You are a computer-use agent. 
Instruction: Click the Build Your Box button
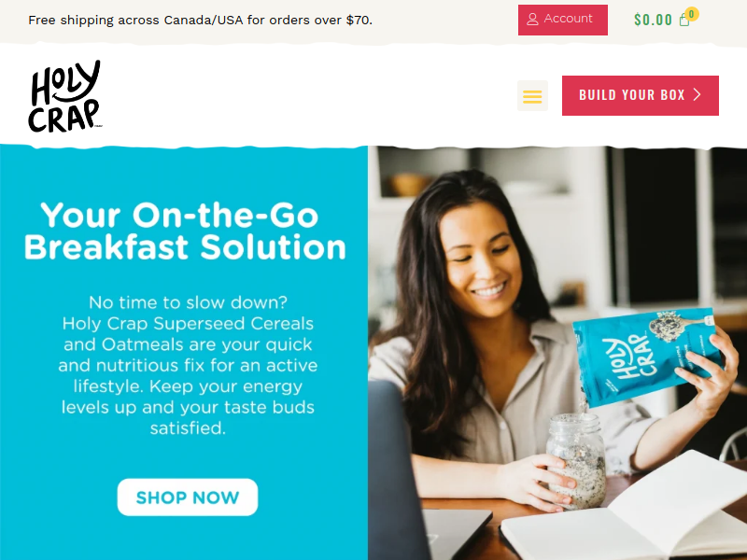point(641,95)
